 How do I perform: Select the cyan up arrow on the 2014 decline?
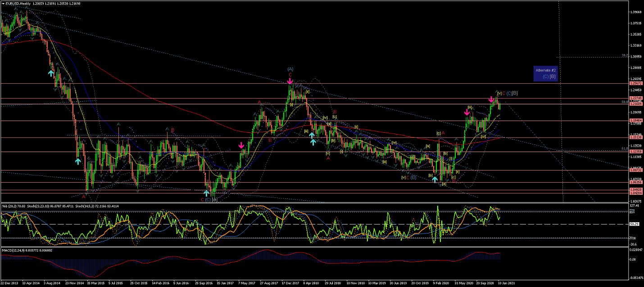pos(51,72)
